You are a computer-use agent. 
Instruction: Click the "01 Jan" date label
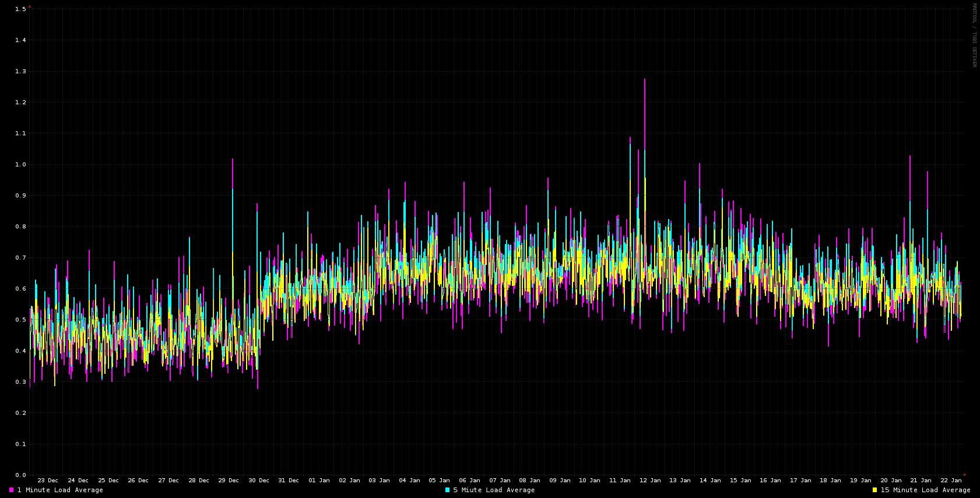319,481
